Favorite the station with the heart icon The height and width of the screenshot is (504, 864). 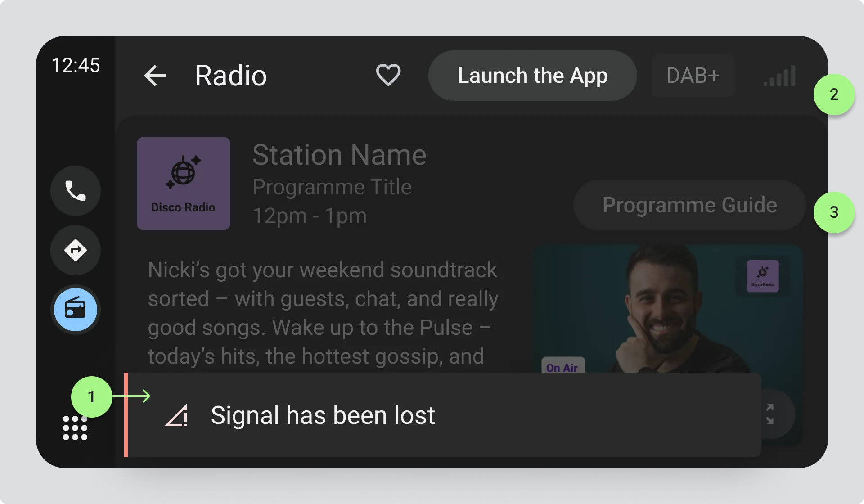pyautogui.click(x=388, y=75)
